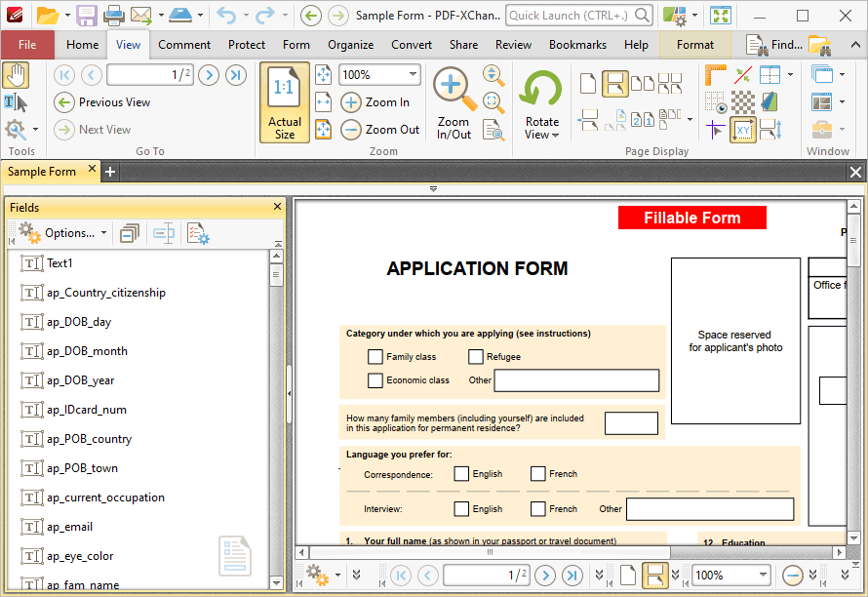Select ap_email field in list
Screen dimensions: 868x597
[x=69, y=527]
